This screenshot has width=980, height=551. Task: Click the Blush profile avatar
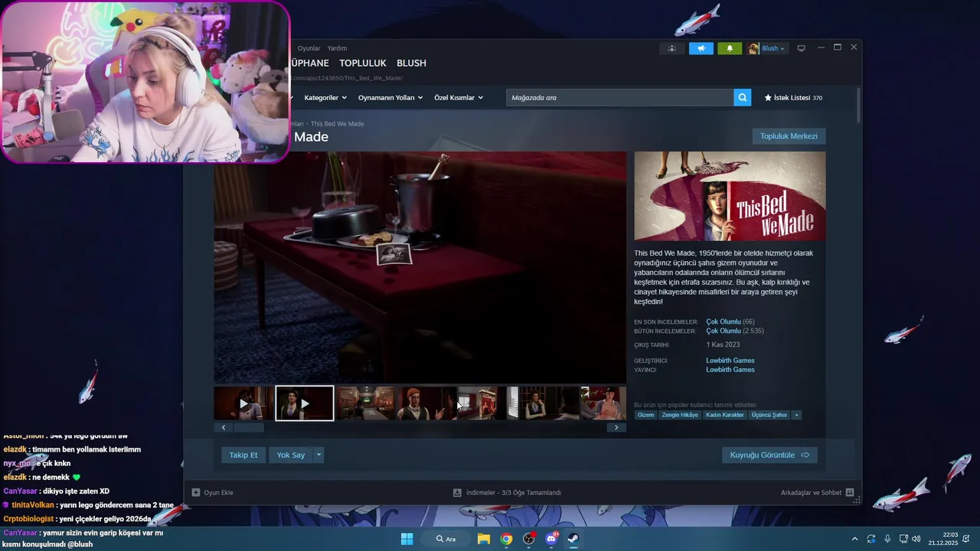[753, 48]
